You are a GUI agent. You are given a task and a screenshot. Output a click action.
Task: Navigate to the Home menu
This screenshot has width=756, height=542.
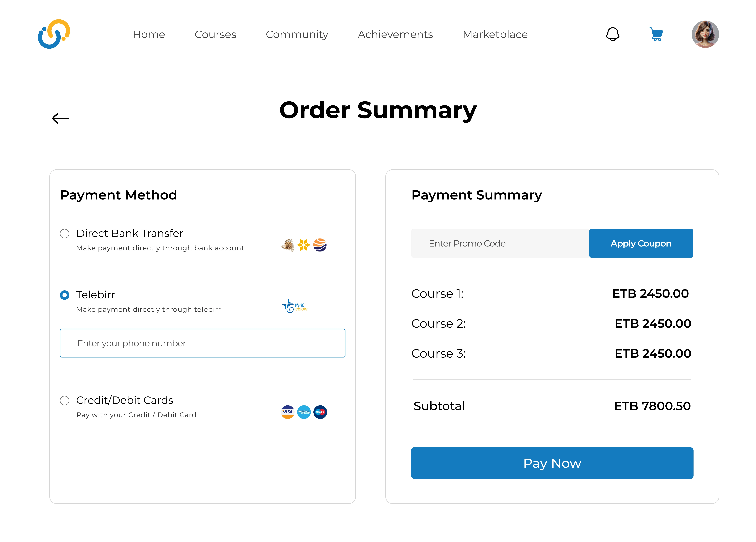tap(149, 34)
